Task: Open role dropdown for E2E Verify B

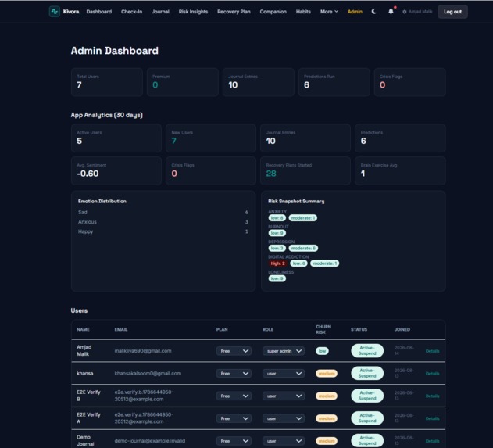Action: pyautogui.click(x=284, y=396)
